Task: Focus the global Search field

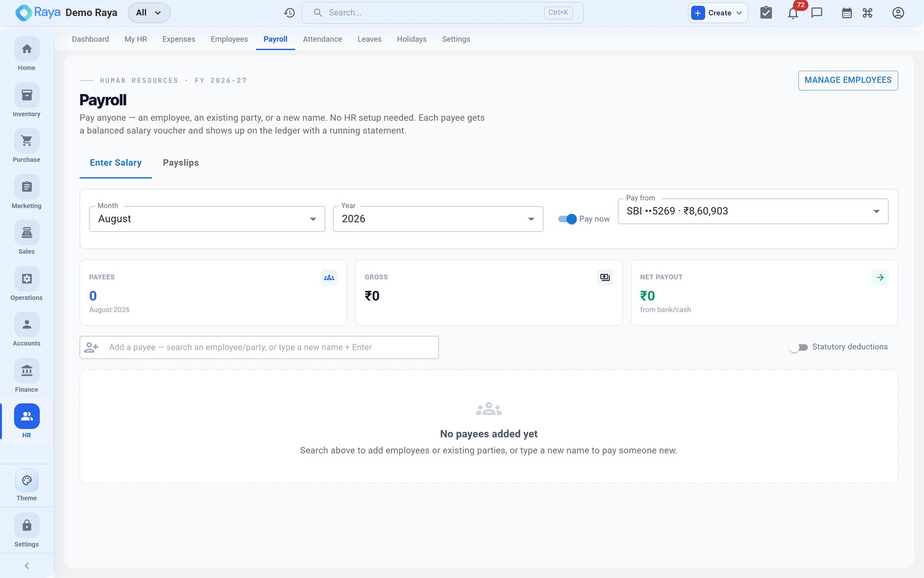Action: click(x=442, y=13)
